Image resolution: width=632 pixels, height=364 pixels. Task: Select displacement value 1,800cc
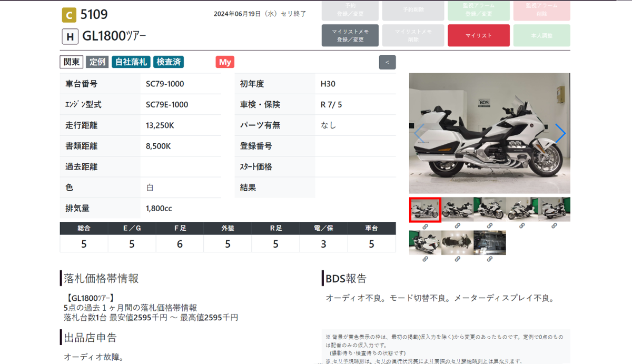[x=159, y=208]
